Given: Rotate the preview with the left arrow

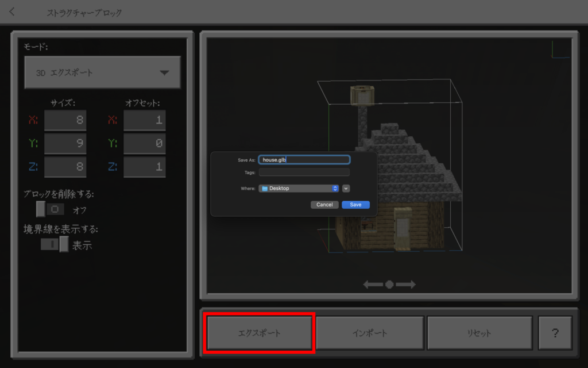Looking at the screenshot, I should [373, 285].
